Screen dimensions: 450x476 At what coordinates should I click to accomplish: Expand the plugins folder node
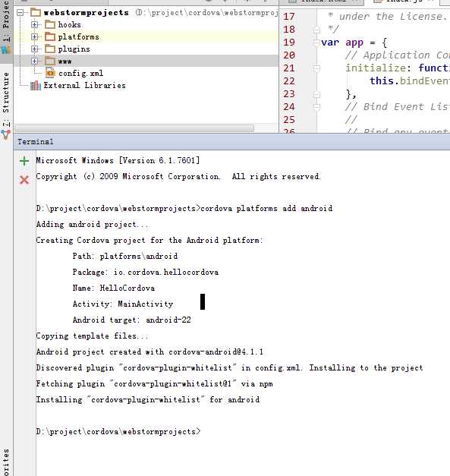tap(35, 49)
